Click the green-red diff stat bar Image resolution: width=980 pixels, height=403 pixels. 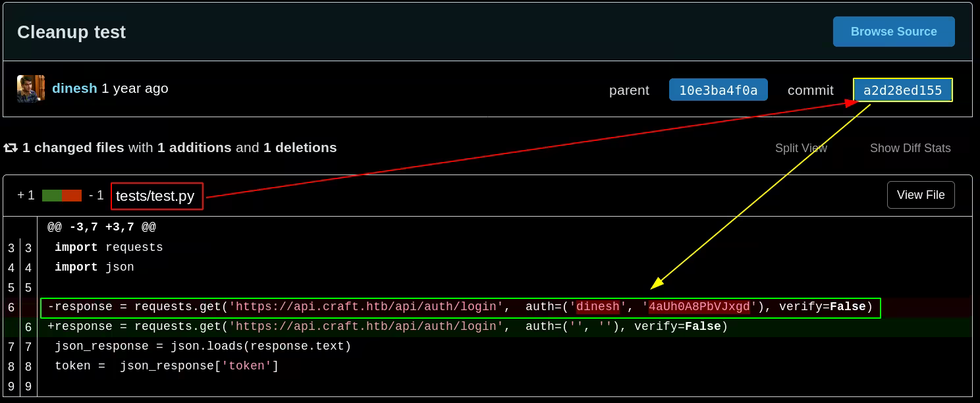pos(61,196)
